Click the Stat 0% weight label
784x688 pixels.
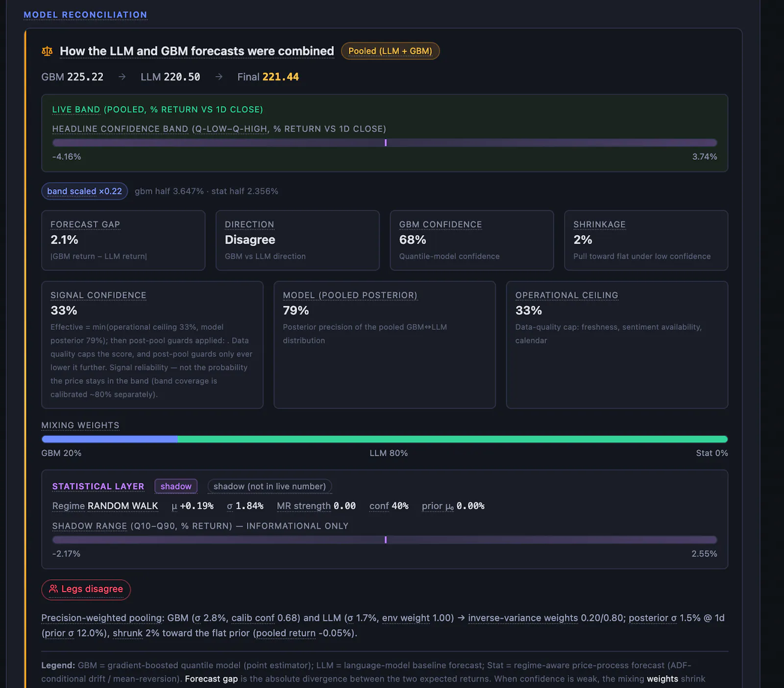(x=712, y=453)
